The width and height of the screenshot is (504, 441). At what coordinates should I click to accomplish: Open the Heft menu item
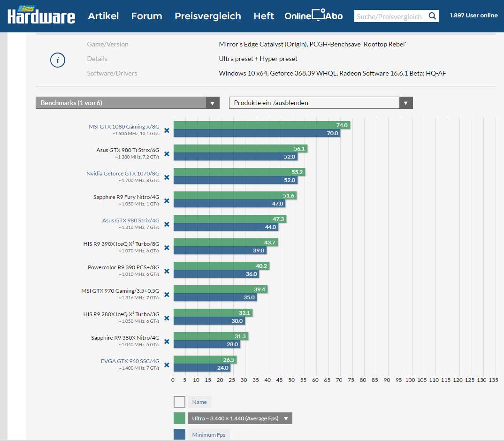264,16
